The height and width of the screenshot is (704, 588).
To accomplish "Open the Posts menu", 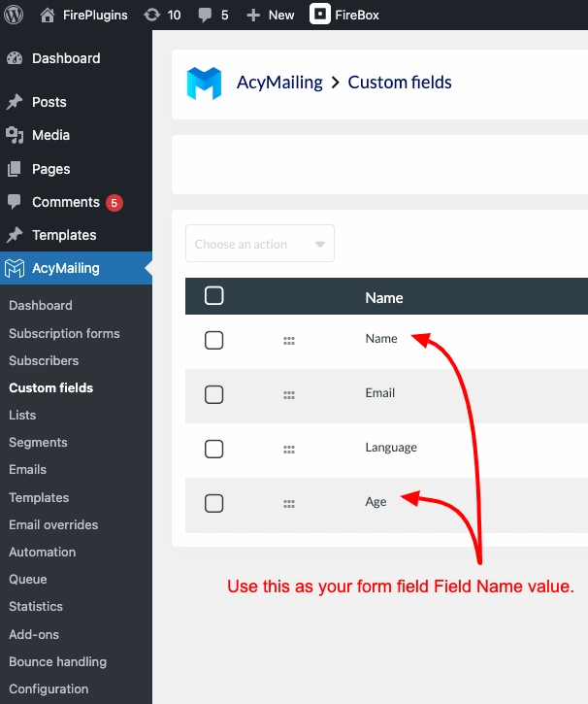I will tap(49, 102).
